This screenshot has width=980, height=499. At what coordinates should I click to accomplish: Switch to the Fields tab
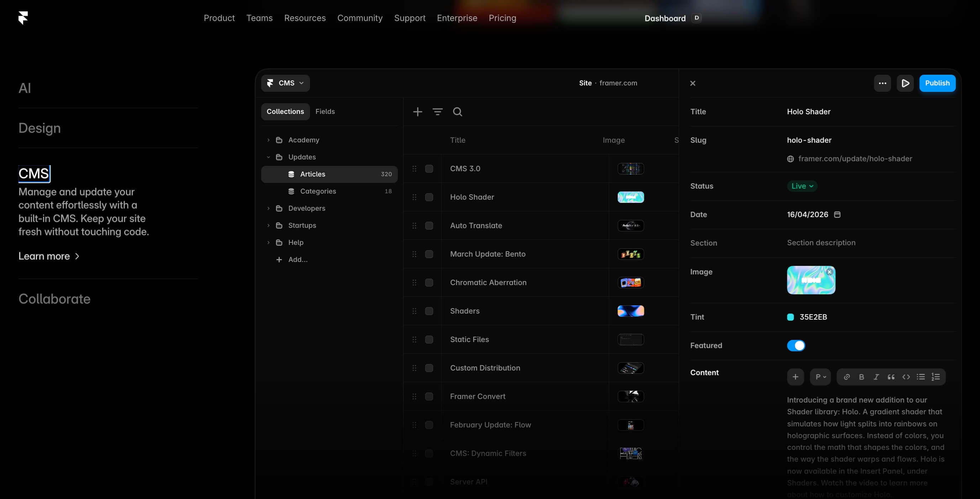(325, 111)
